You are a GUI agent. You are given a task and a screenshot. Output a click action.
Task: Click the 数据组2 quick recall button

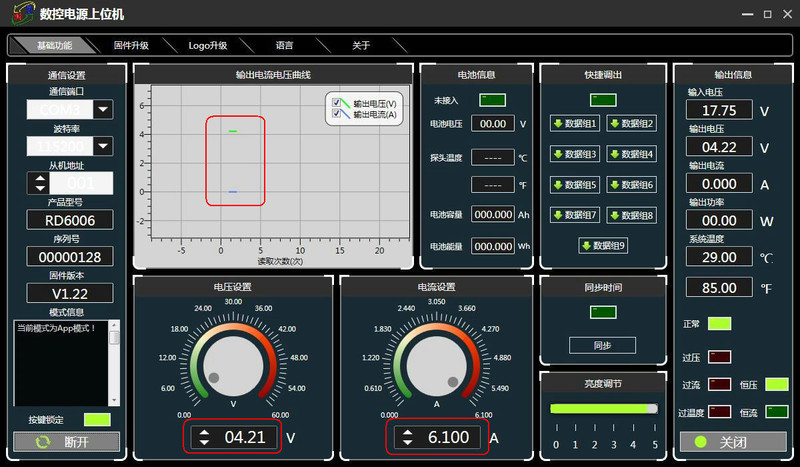click(x=631, y=124)
